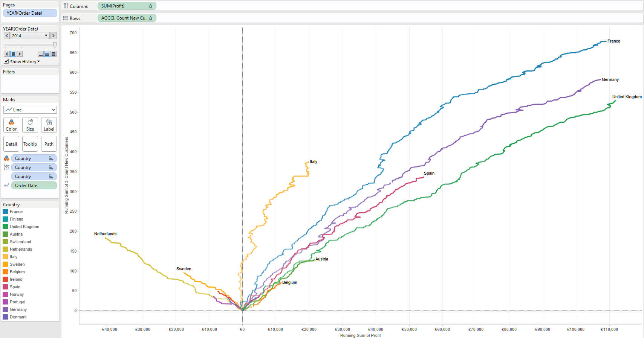Select Ireland in the Country legend
644x338 pixels.
pyautogui.click(x=16, y=279)
